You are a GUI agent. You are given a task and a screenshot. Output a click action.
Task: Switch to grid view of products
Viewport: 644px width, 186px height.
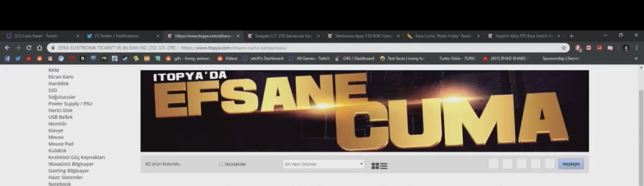coord(375,166)
